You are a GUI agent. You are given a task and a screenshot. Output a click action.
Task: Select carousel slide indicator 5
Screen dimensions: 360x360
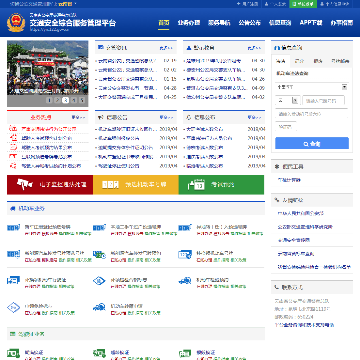click(82, 100)
